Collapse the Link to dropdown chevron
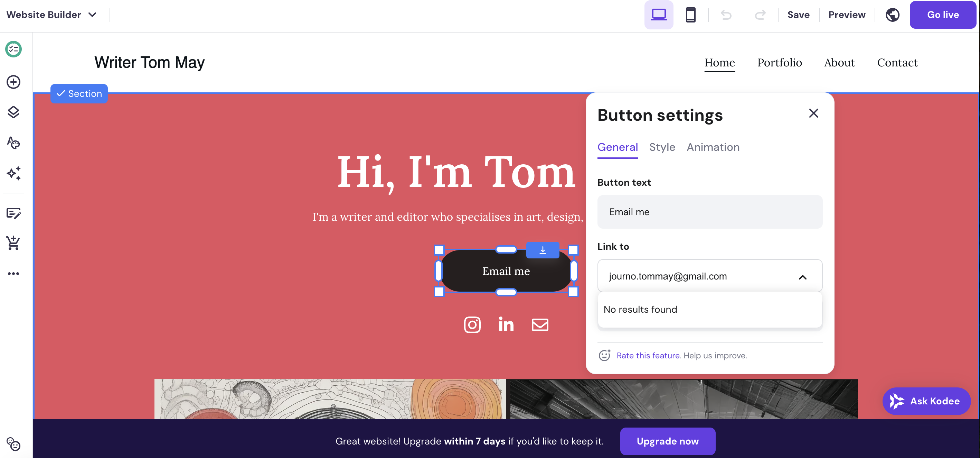Screen dimensions: 980x458 tap(802, 277)
